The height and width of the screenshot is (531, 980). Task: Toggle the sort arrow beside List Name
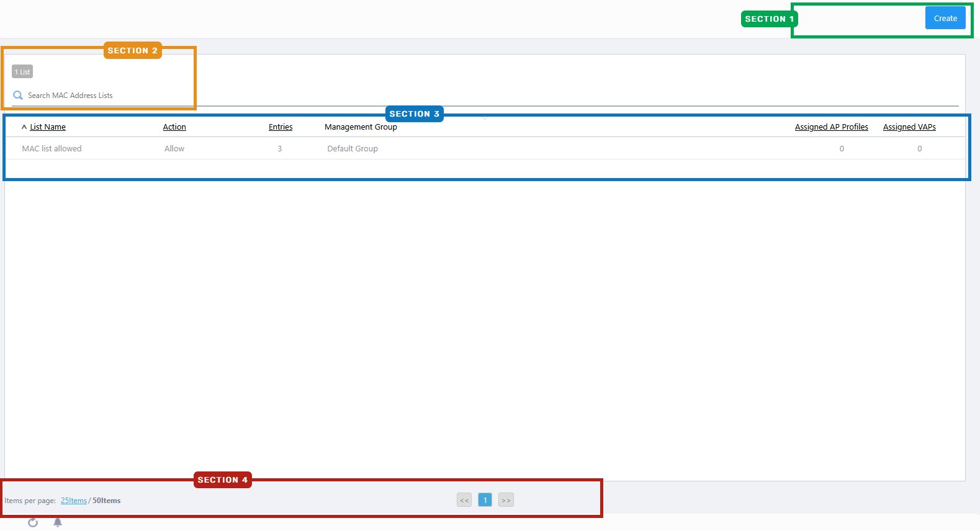coord(24,127)
